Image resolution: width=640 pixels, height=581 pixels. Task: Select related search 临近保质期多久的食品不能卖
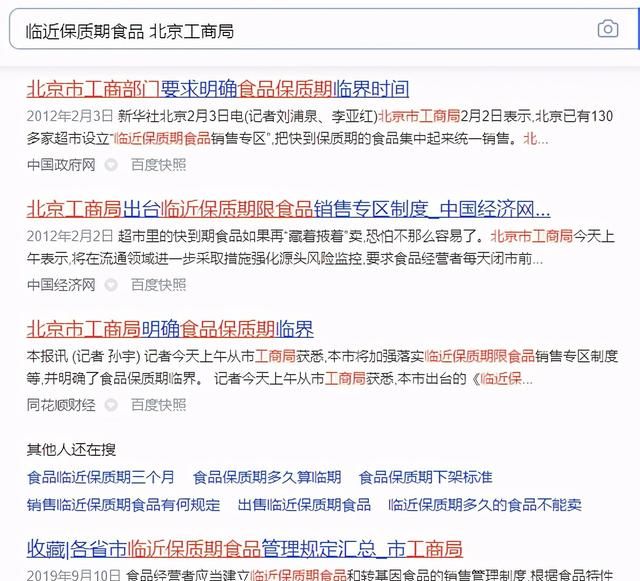(485, 505)
